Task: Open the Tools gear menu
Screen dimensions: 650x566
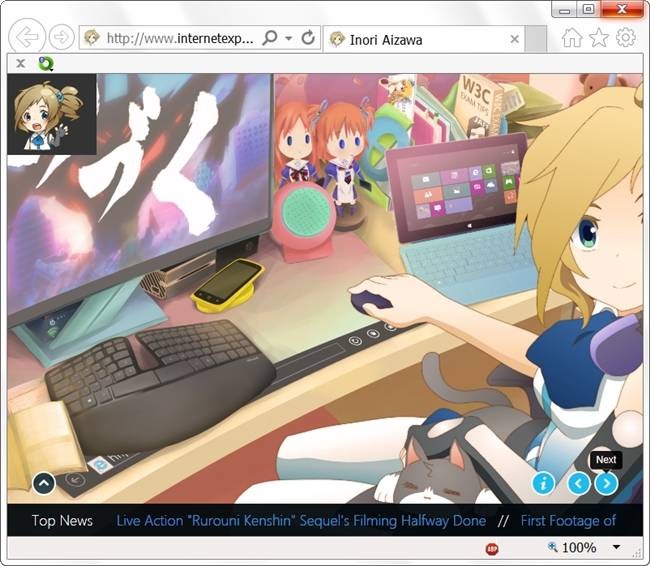Action: tap(626, 38)
